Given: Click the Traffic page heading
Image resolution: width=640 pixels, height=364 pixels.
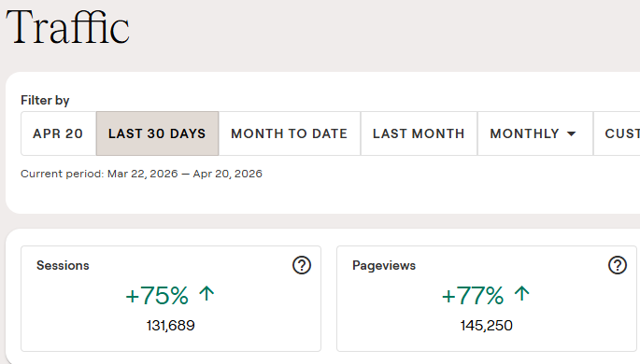Looking at the screenshot, I should click(67, 27).
